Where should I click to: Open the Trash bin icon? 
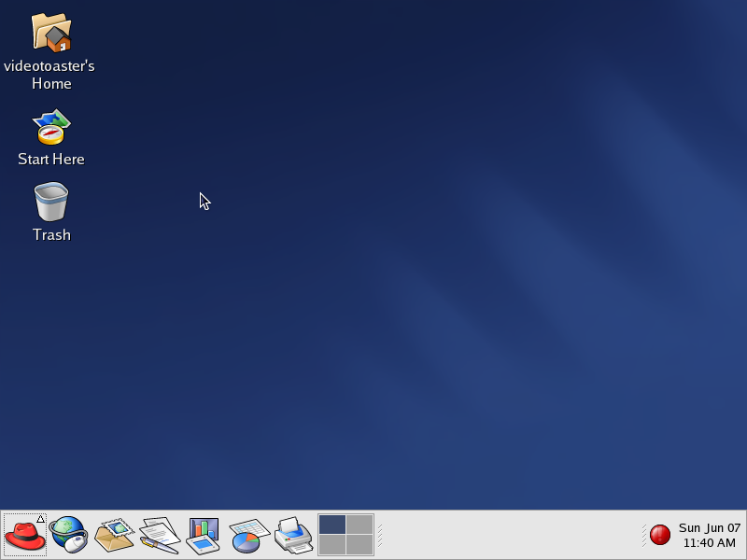51,202
